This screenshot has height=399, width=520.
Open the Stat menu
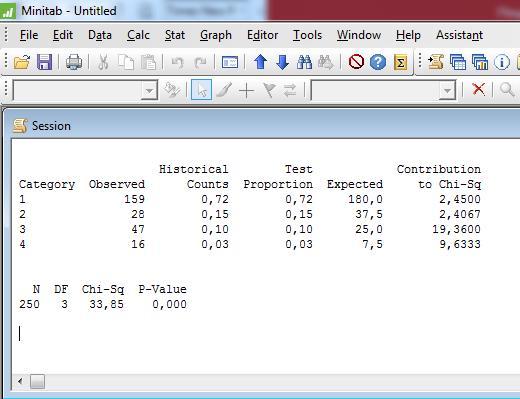point(175,35)
